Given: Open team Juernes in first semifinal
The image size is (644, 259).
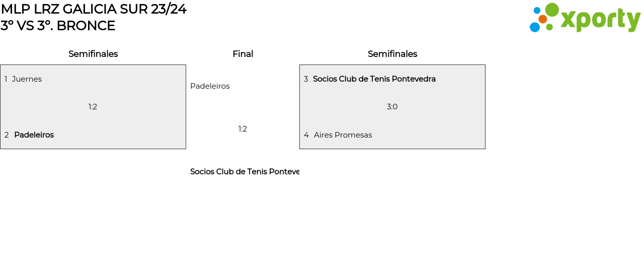Looking at the screenshot, I should click(27, 79).
